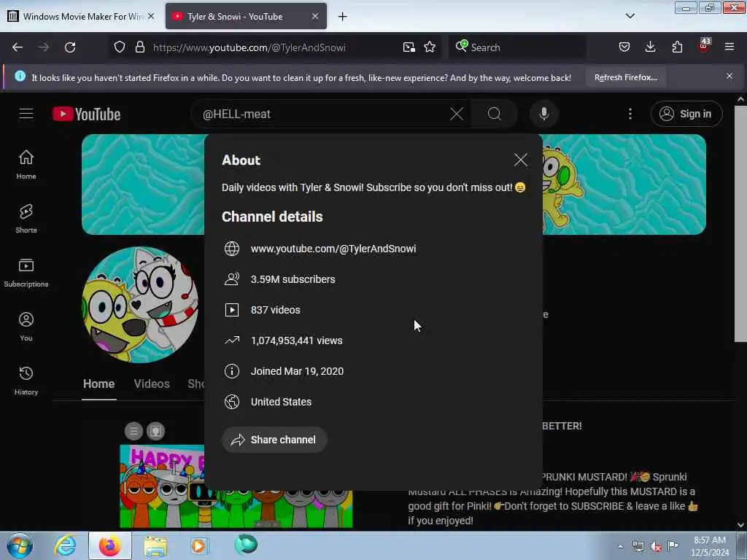Open the Firefox extensions puzzle icon
Screen dimensions: 747x560
677,47
